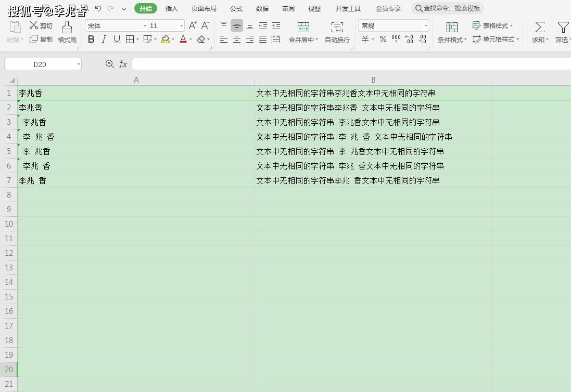Open fill color dropdown arrow
This screenshot has width=571, height=392.
click(173, 40)
